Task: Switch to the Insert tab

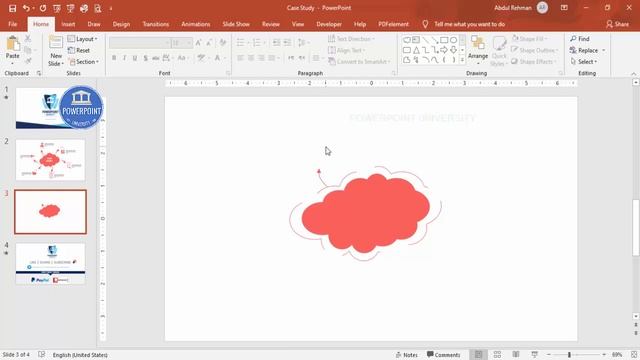Action: [x=68, y=24]
